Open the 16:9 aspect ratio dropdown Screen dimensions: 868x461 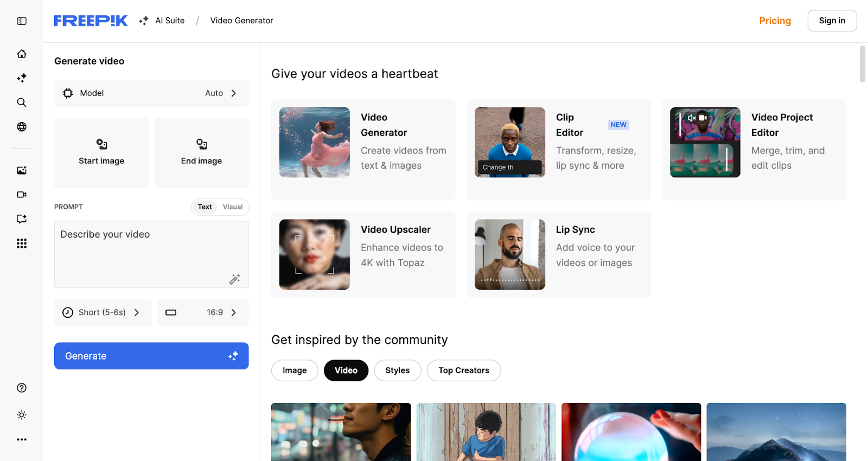(x=203, y=312)
